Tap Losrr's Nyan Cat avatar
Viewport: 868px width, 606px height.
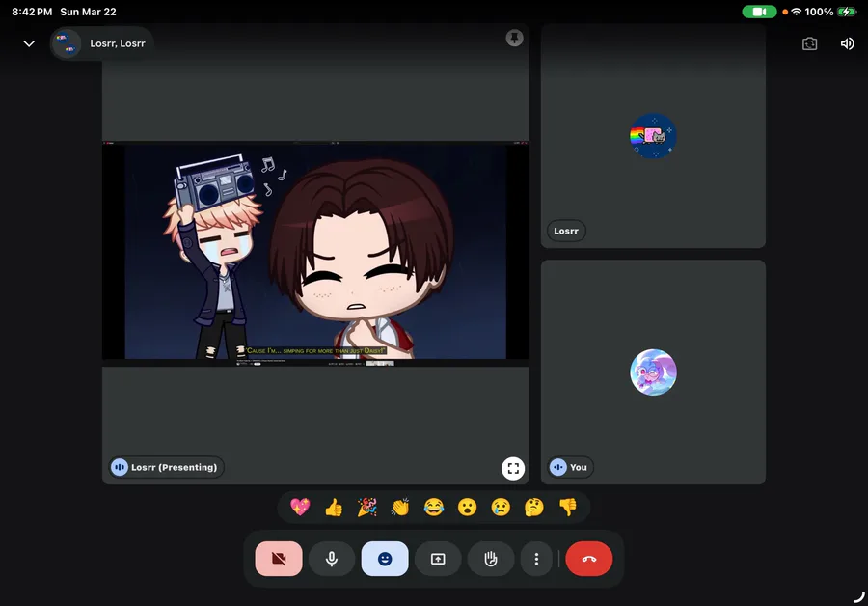(x=653, y=136)
